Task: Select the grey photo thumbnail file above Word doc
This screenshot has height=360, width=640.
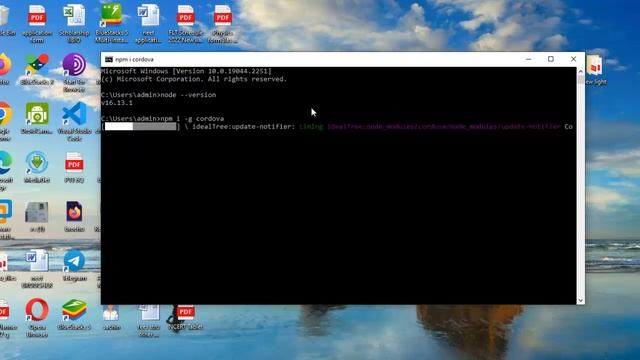Action: click(37, 216)
